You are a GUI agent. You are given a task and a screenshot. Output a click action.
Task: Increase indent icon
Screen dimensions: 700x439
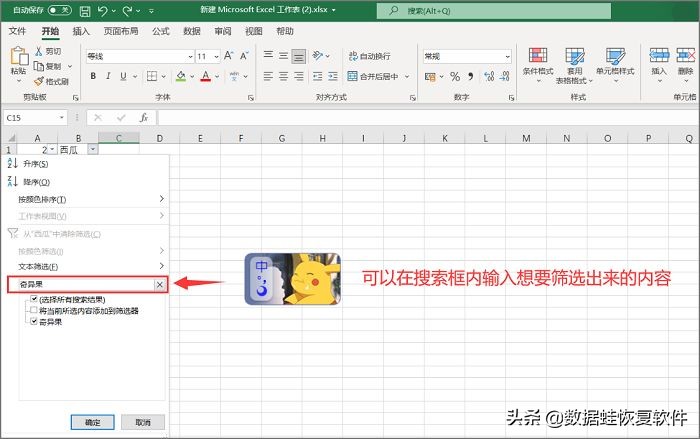(333, 76)
